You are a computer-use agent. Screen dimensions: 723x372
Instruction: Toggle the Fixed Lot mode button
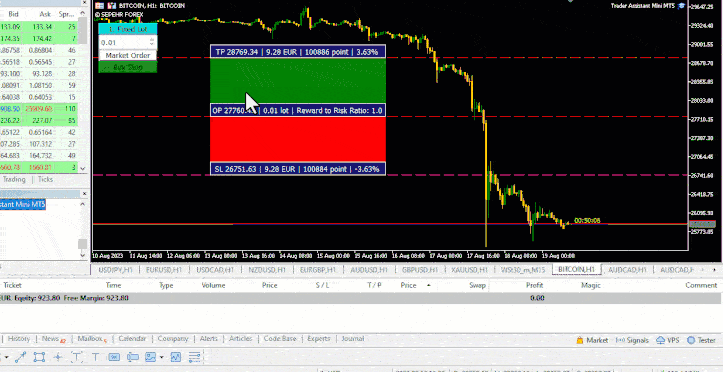128,29
